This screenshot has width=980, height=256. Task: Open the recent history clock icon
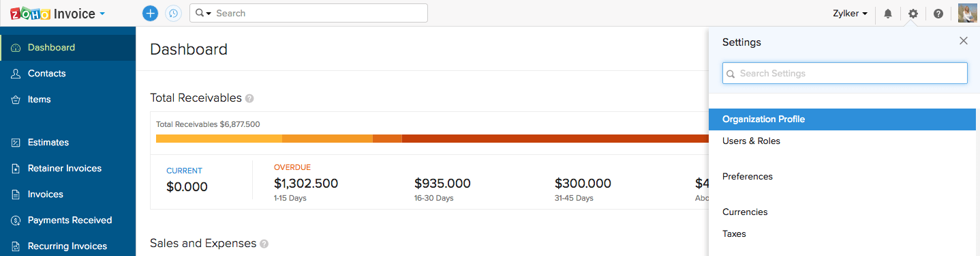pyautogui.click(x=174, y=13)
